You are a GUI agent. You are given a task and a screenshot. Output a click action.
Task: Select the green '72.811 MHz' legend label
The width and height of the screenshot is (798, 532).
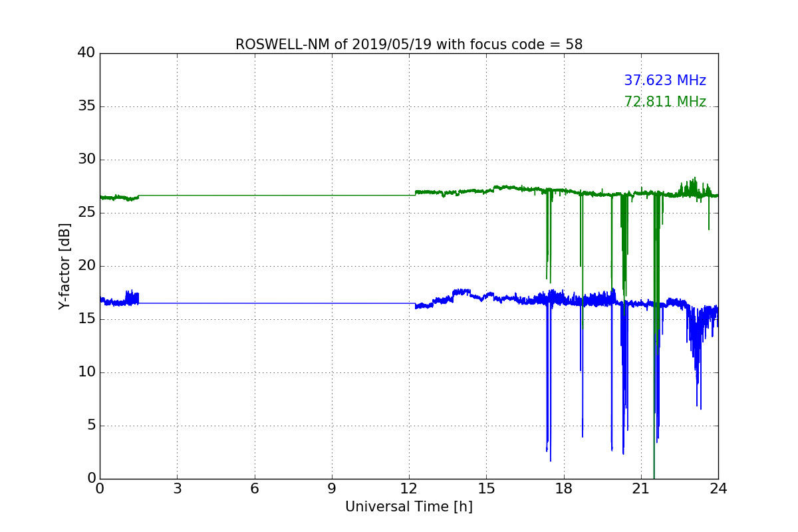665,102
